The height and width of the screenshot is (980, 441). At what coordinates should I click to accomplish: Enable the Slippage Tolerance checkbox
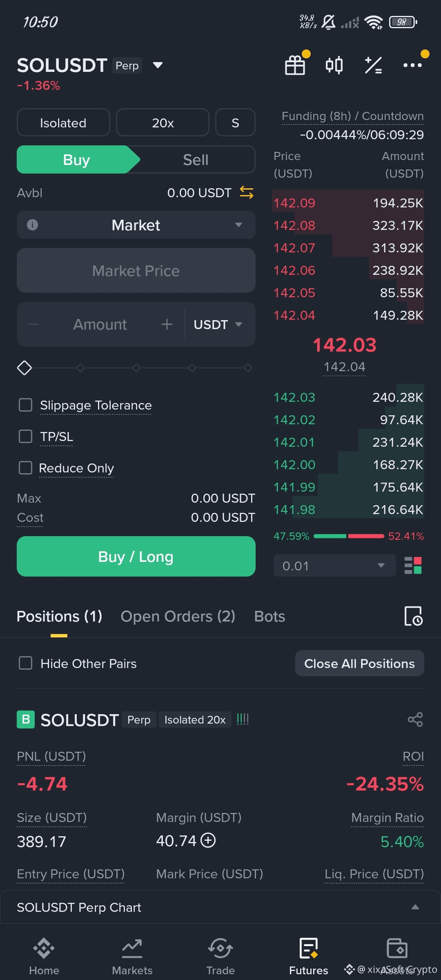pos(26,405)
